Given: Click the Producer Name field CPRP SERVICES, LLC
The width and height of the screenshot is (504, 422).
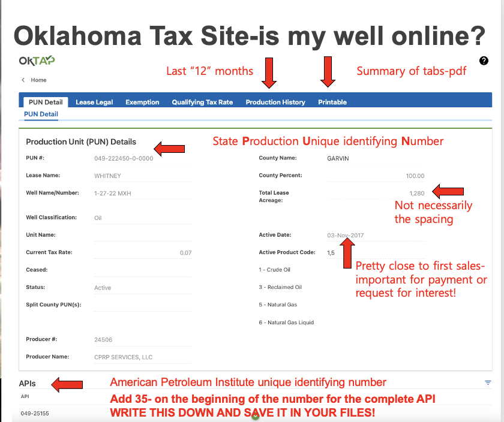Looking at the screenshot, I should click(x=124, y=357).
